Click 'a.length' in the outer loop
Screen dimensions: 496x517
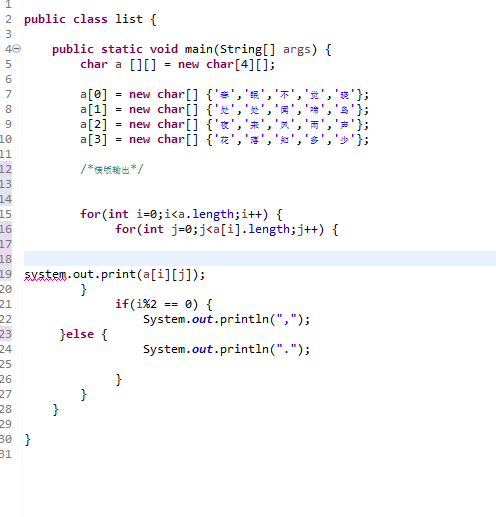(206, 214)
